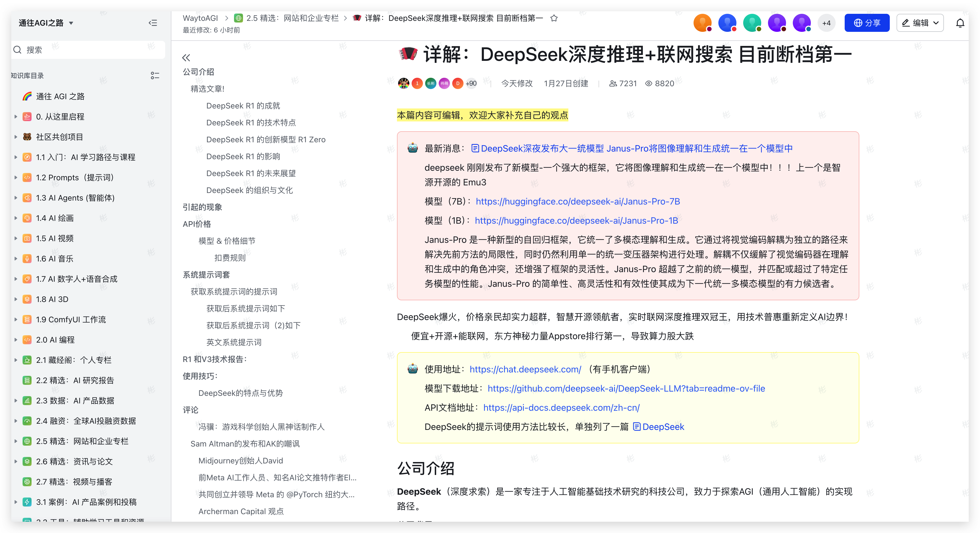
Task: Jump to API价格 outline section
Action: (197, 224)
